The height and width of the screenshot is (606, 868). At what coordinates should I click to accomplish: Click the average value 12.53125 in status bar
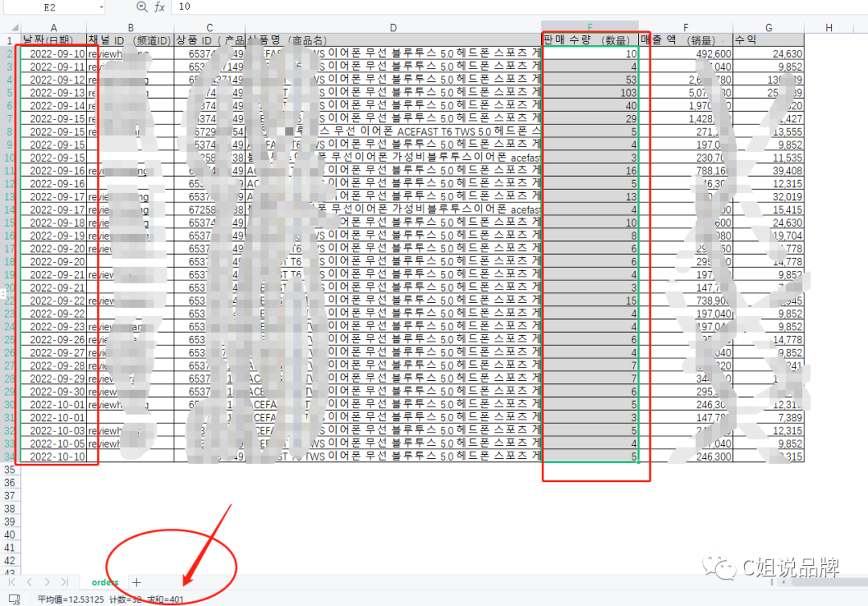click(x=70, y=600)
